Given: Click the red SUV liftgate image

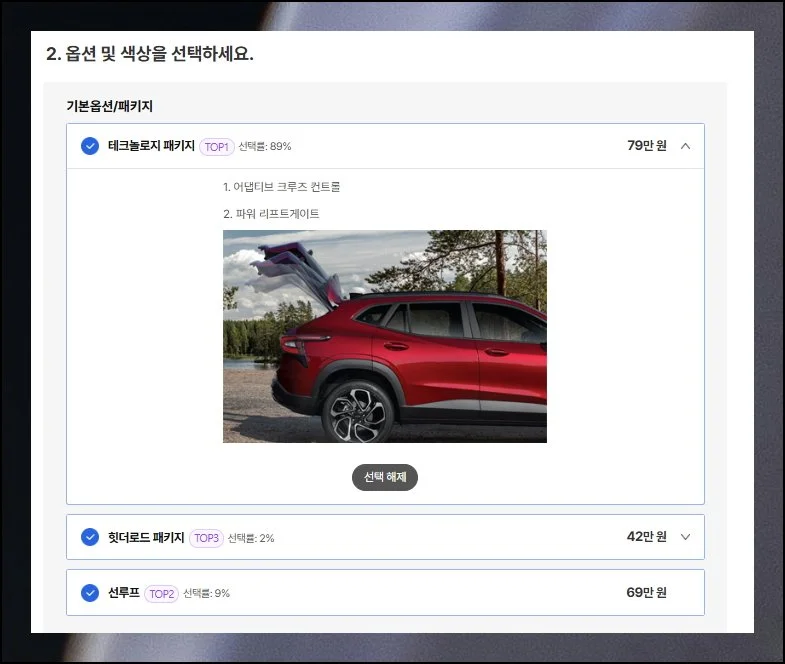Looking at the screenshot, I should [x=384, y=336].
